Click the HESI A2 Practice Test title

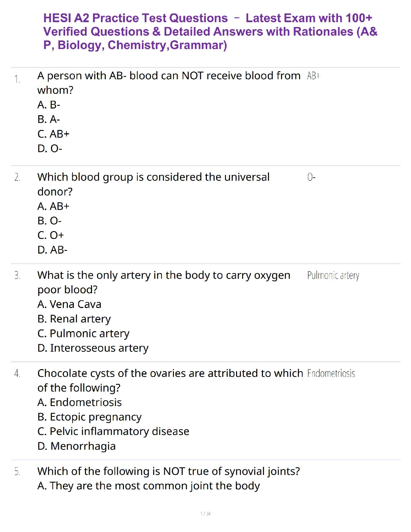(210, 31)
